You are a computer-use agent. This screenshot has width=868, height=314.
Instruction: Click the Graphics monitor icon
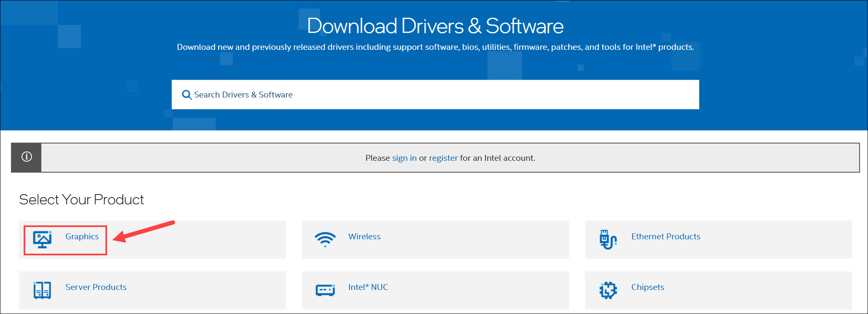point(42,239)
